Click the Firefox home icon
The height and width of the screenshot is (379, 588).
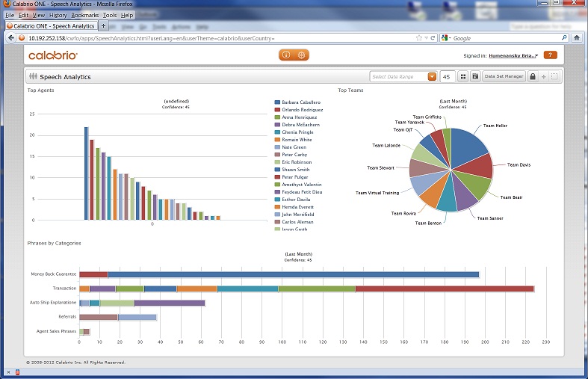(x=576, y=38)
